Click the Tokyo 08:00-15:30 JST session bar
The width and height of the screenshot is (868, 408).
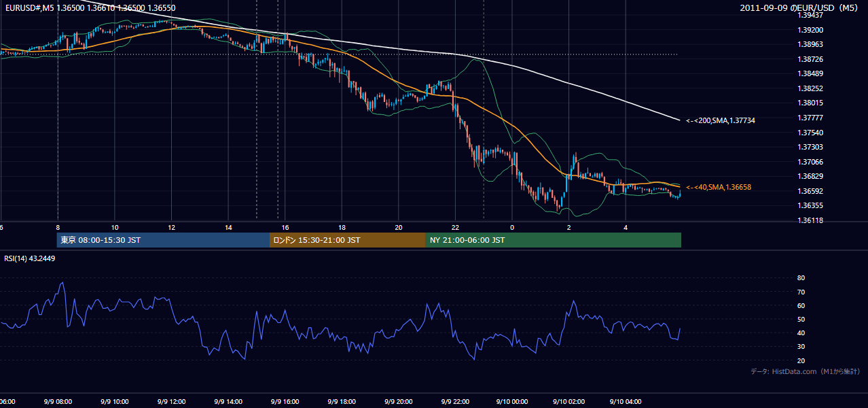click(x=163, y=240)
